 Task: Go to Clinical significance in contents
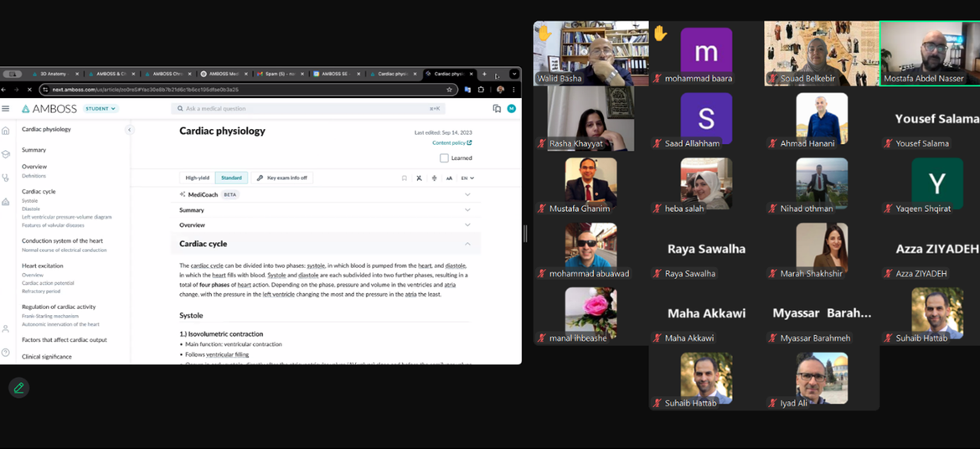47,357
